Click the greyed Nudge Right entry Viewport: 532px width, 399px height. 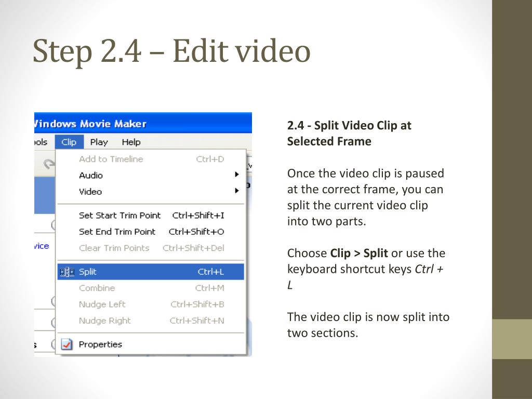coord(151,321)
